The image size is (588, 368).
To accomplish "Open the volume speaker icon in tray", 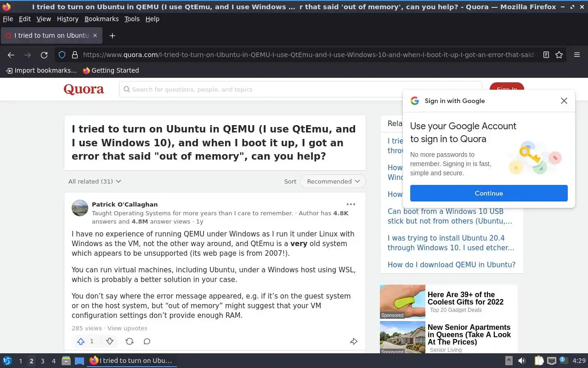I will coord(522,361).
